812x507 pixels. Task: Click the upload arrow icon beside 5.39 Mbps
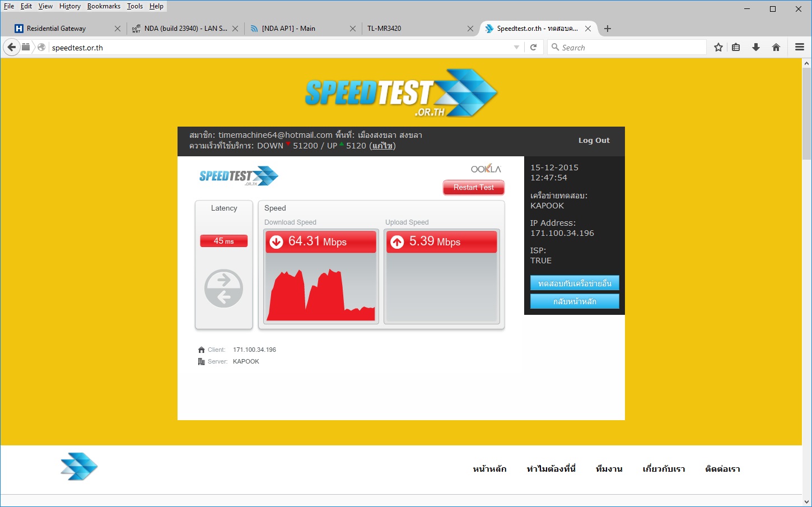point(397,242)
